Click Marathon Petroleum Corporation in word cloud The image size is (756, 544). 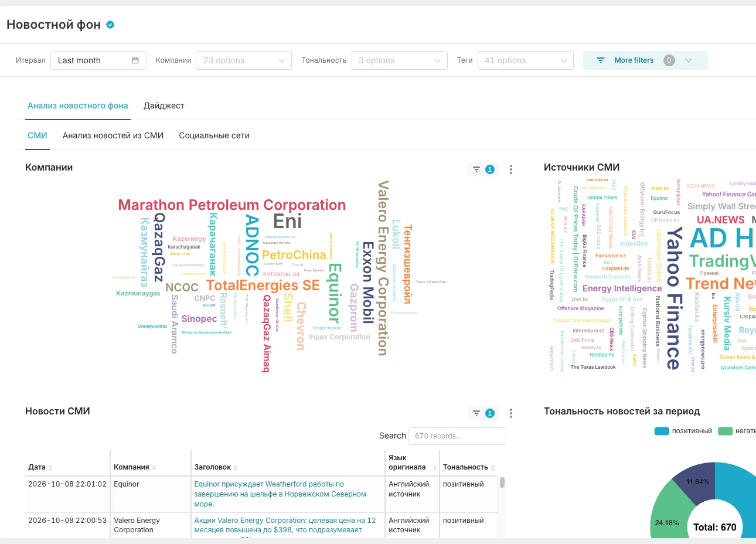click(x=232, y=205)
